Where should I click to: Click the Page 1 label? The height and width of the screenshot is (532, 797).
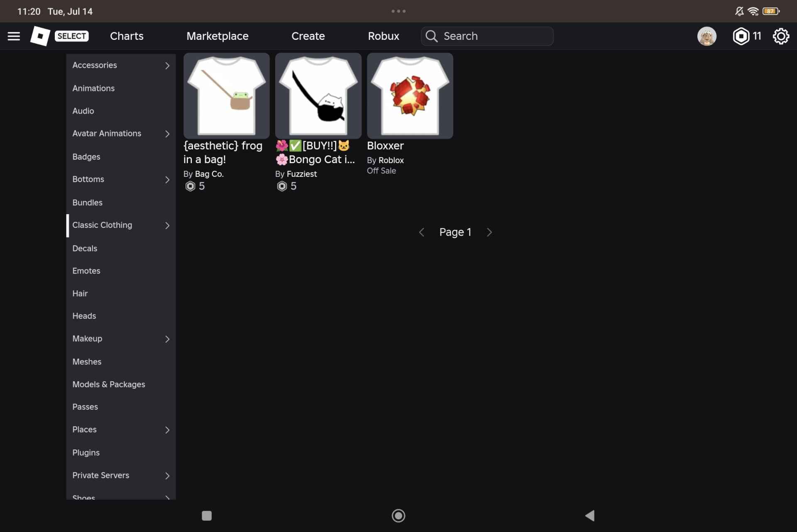(455, 232)
